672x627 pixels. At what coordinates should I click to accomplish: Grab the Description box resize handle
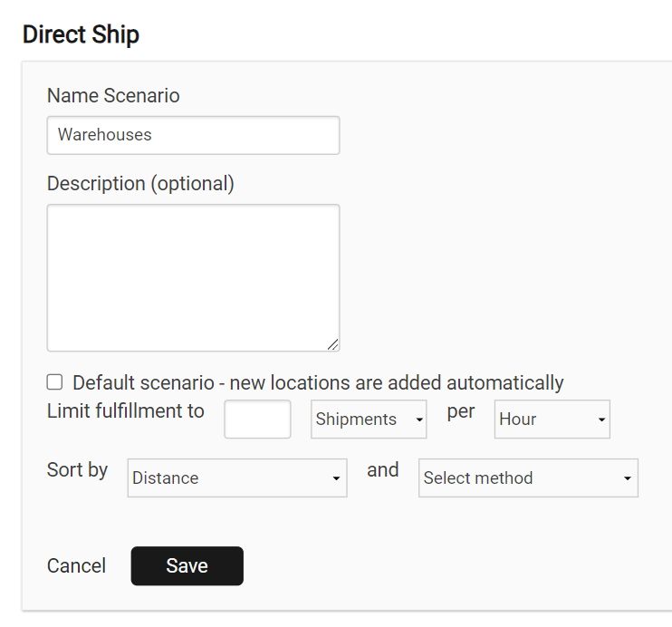point(332,343)
